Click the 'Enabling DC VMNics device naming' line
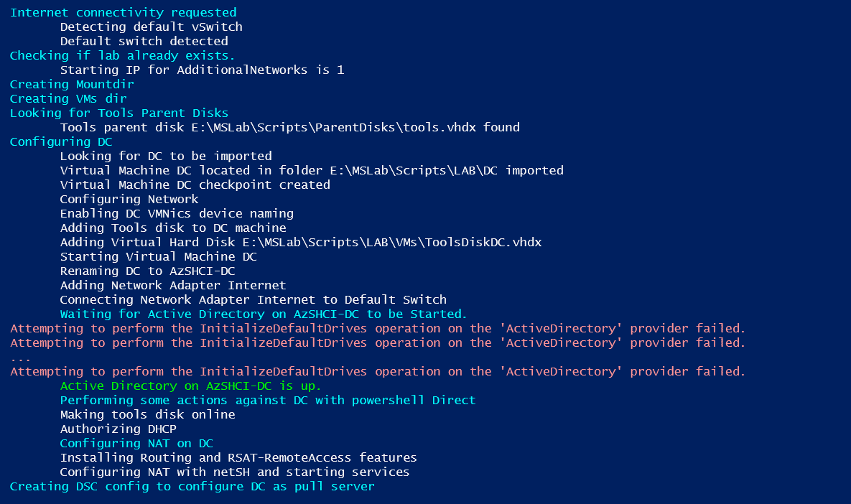 click(177, 214)
